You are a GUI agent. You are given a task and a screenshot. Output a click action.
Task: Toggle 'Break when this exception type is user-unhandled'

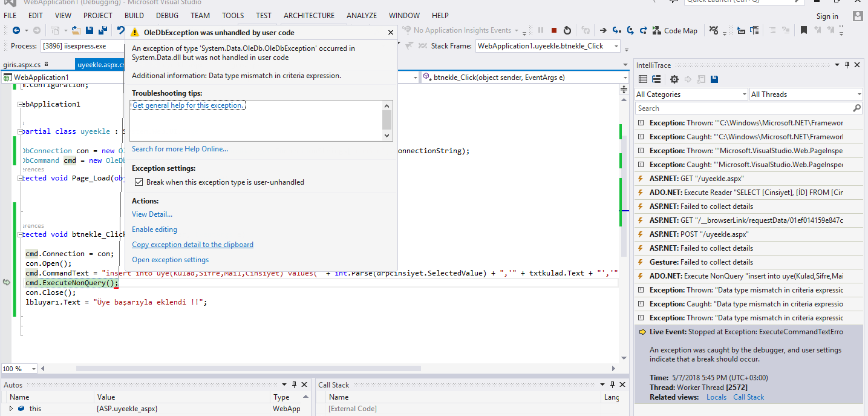pyautogui.click(x=139, y=182)
